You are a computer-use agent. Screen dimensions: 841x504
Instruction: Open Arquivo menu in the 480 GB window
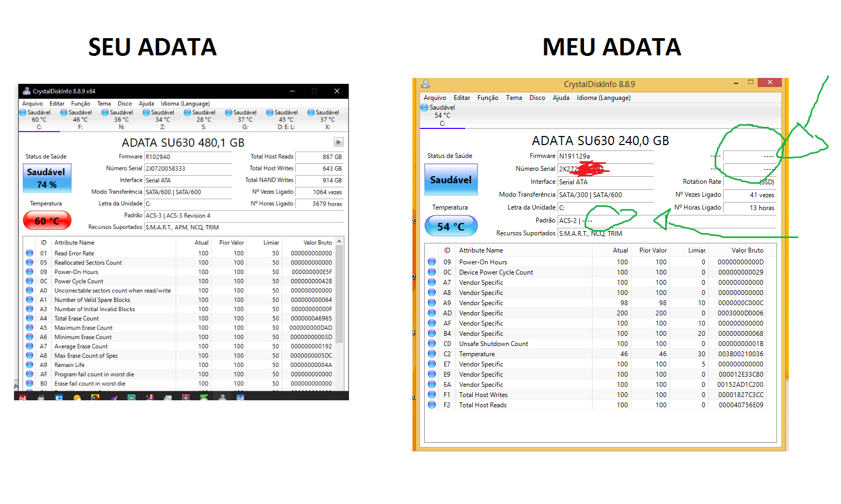[x=32, y=104]
